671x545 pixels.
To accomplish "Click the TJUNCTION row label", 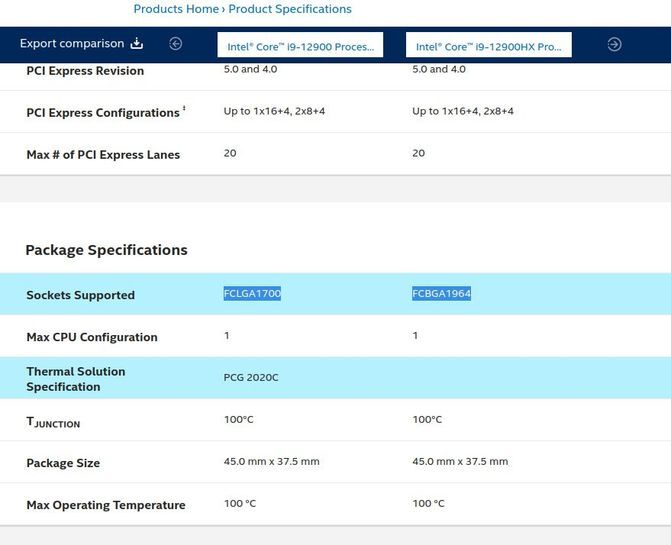I will (x=53, y=422).
